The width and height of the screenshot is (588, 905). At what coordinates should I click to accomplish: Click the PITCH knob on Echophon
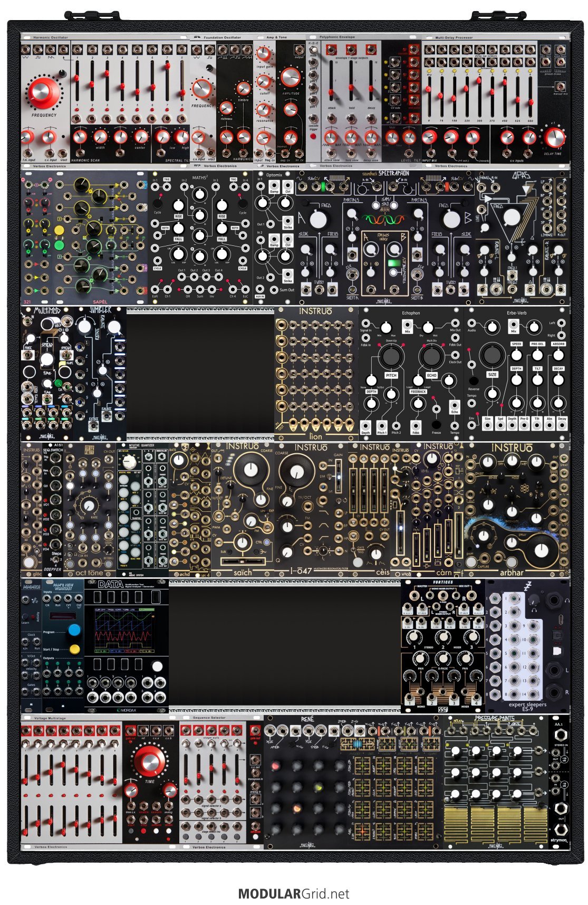[391, 357]
